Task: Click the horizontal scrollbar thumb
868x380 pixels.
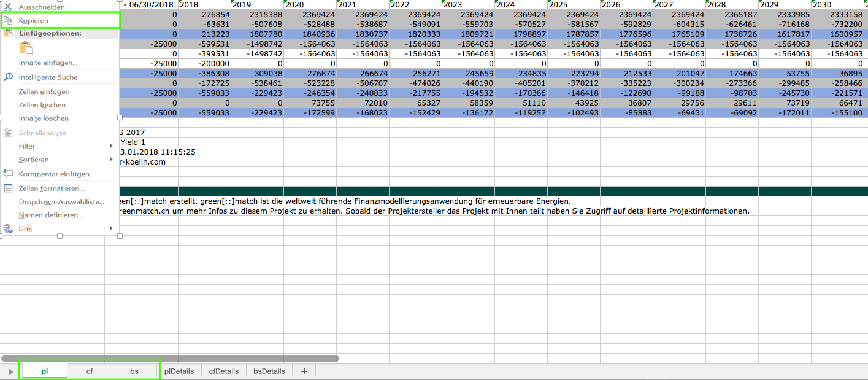Action: coord(170,358)
